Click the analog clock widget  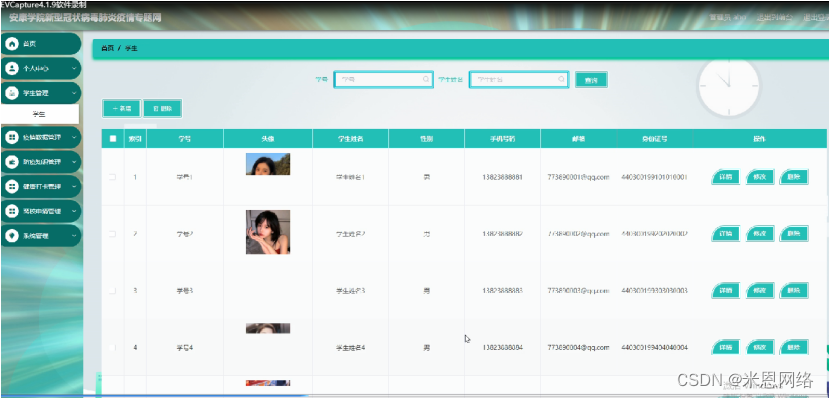tap(729, 87)
